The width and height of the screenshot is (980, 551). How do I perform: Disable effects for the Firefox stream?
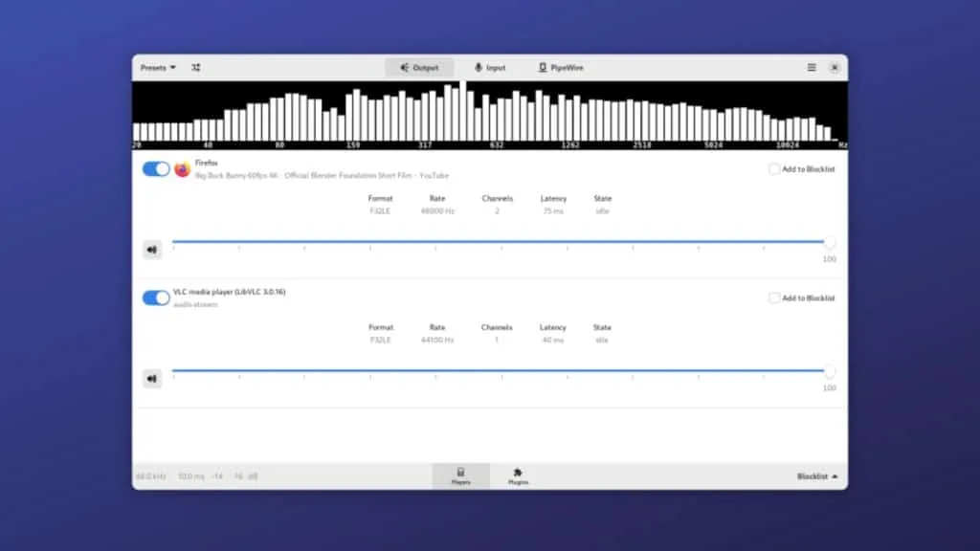coord(156,169)
